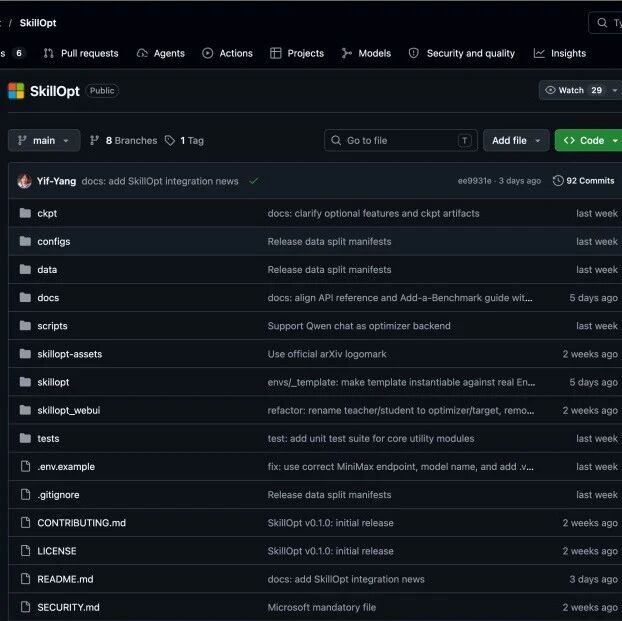This screenshot has height=621, width=622.
Task: Click the .env.example file icon
Action: pos(25,467)
